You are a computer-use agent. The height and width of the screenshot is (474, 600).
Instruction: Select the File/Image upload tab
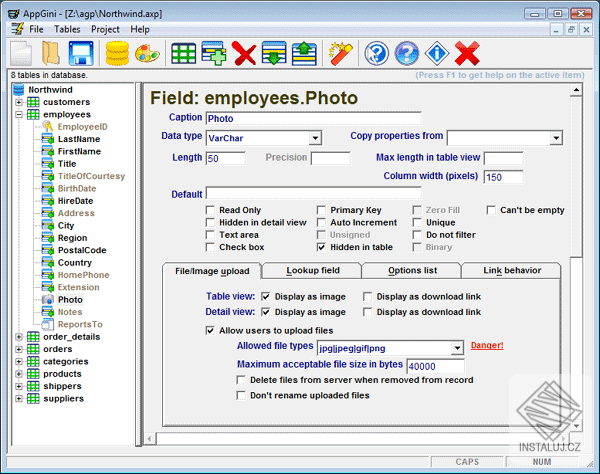212,271
